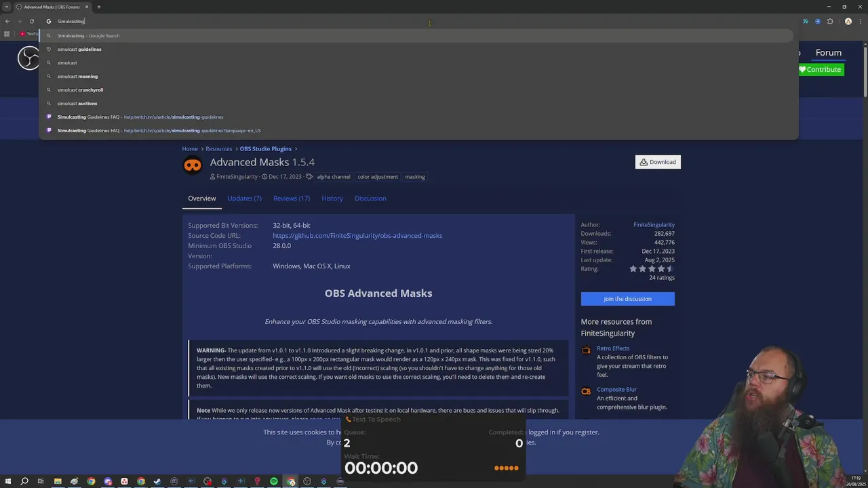
Task: Open the Retro Effects resource link
Action: [613, 348]
